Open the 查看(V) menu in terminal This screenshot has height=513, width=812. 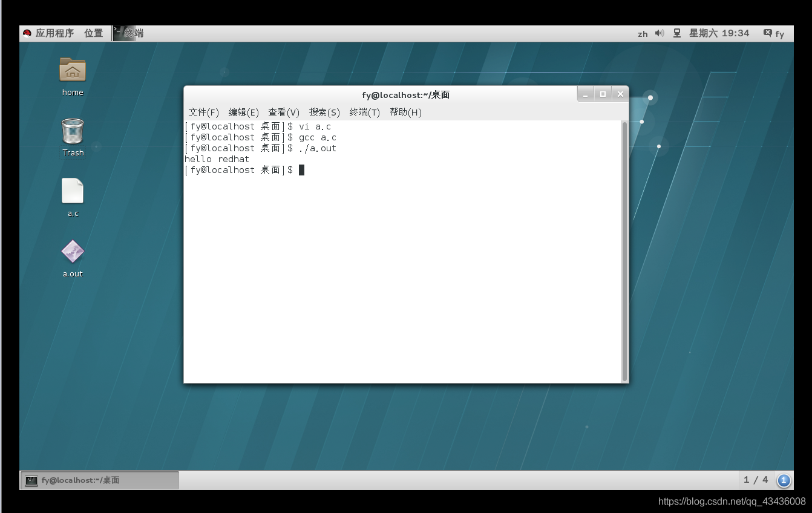pyautogui.click(x=284, y=113)
